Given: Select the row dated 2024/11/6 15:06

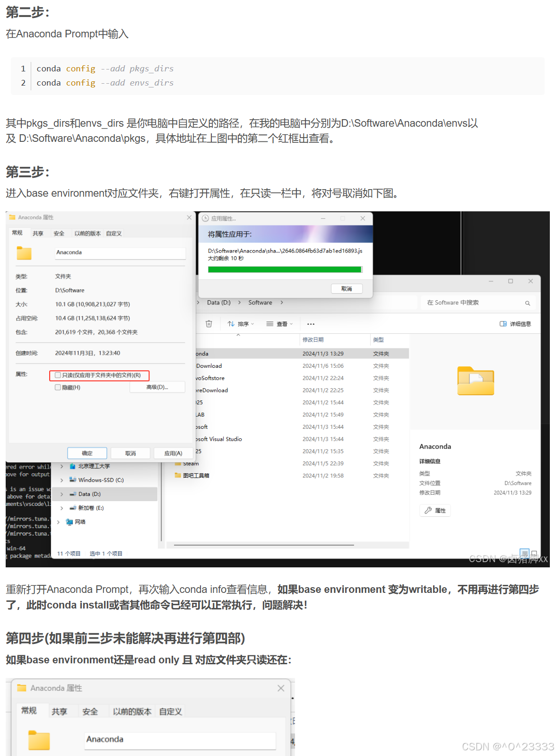Looking at the screenshot, I should tap(302, 366).
